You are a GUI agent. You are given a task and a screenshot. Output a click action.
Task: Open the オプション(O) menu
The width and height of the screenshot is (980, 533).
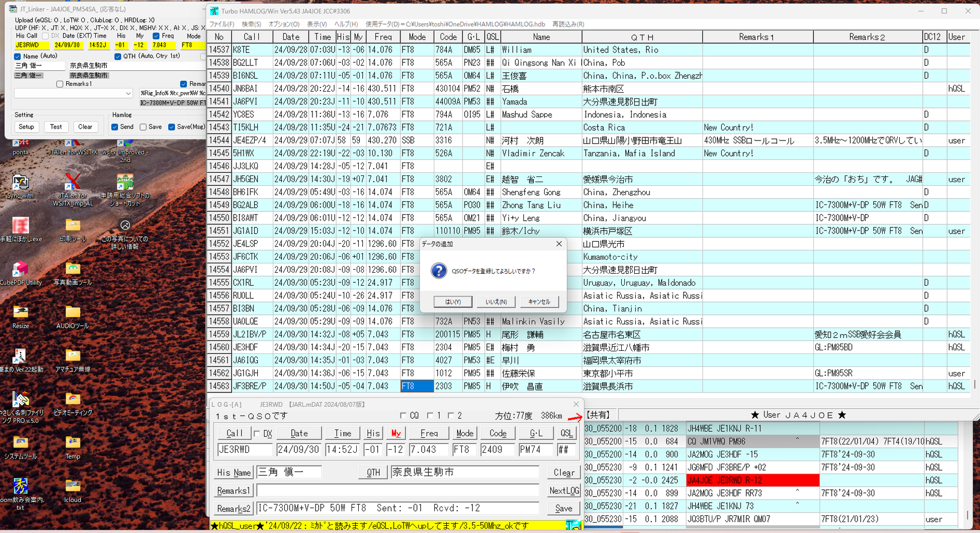(284, 24)
